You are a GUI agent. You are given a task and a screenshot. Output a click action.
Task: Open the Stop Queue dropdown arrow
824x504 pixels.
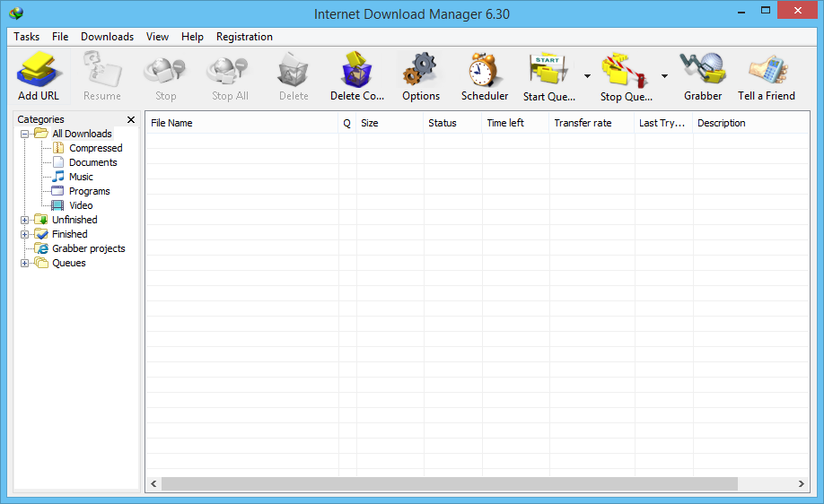[664, 76]
